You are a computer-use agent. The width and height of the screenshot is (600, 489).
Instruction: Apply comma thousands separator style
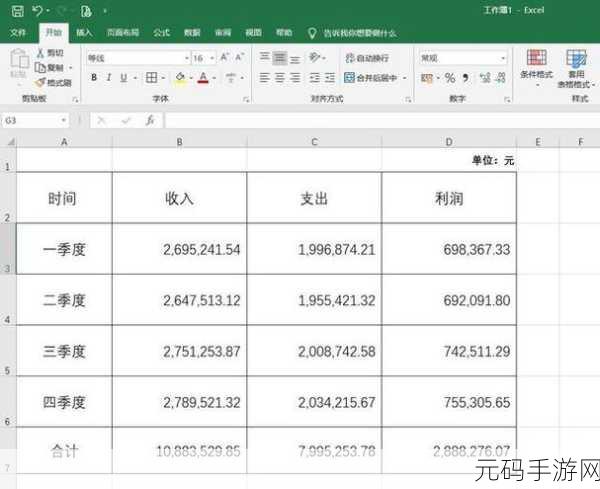(465, 78)
